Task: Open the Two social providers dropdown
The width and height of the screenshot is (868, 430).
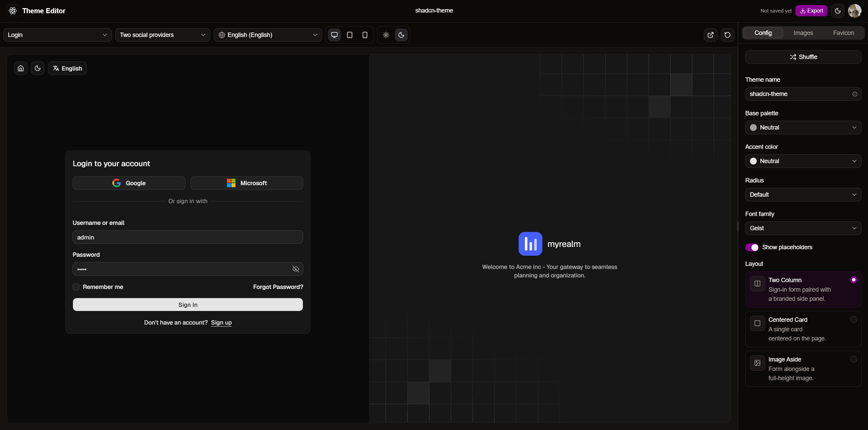Action: 163,35
